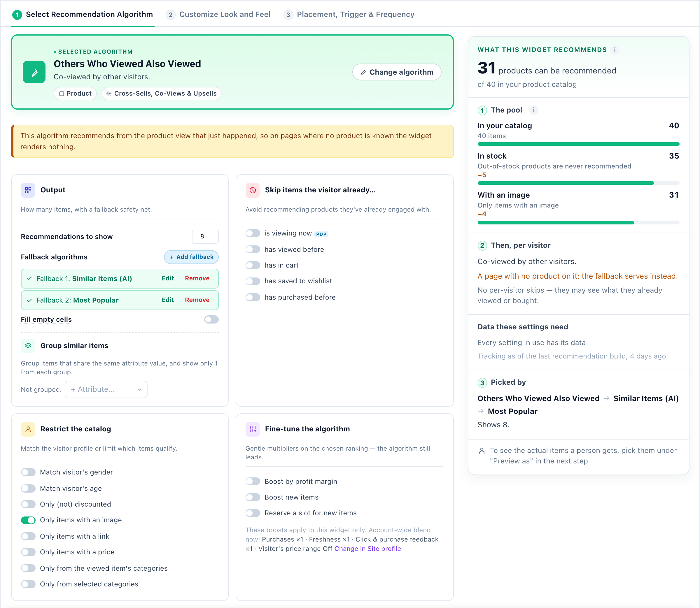Click the Restrict the catalog person icon

click(28, 429)
